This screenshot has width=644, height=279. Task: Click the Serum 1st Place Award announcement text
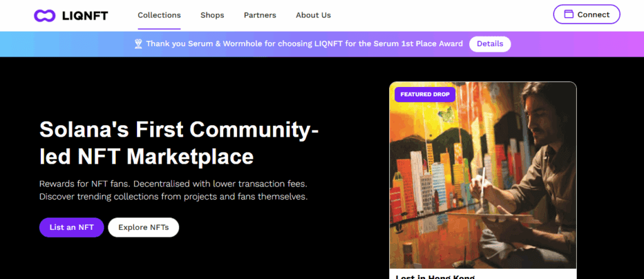[x=304, y=44]
